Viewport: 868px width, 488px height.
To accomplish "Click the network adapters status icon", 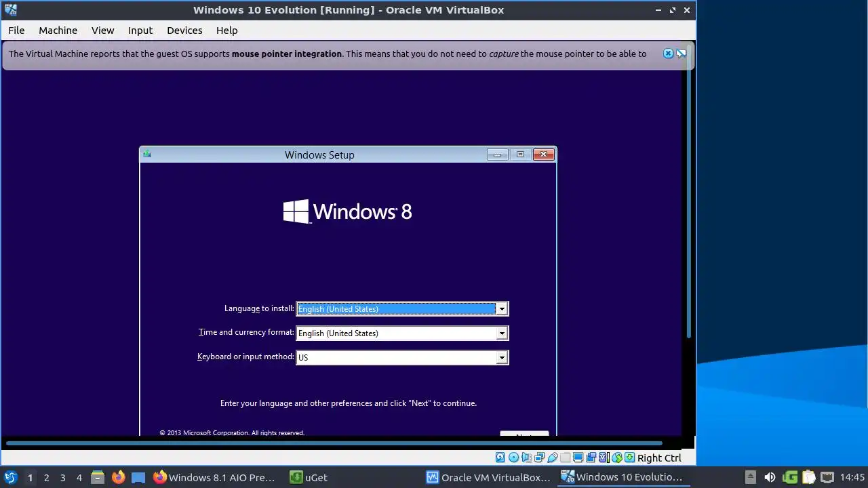I will [x=539, y=457].
